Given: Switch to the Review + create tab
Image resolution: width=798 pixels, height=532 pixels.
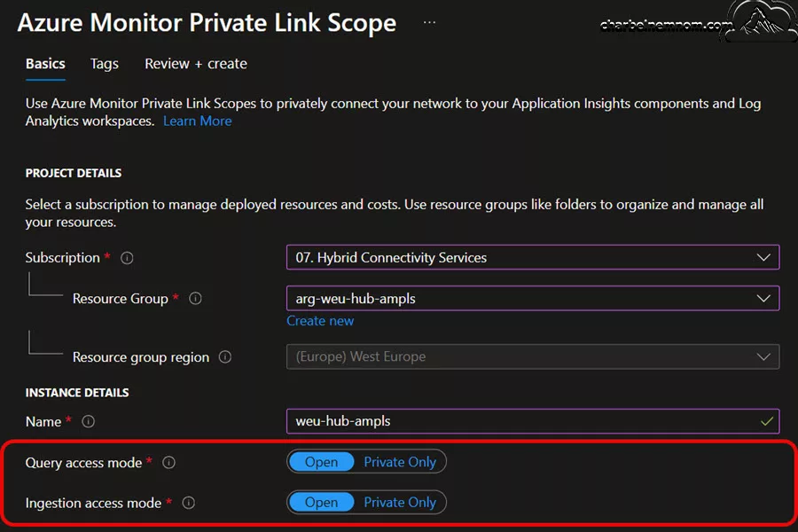Looking at the screenshot, I should click(196, 64).
